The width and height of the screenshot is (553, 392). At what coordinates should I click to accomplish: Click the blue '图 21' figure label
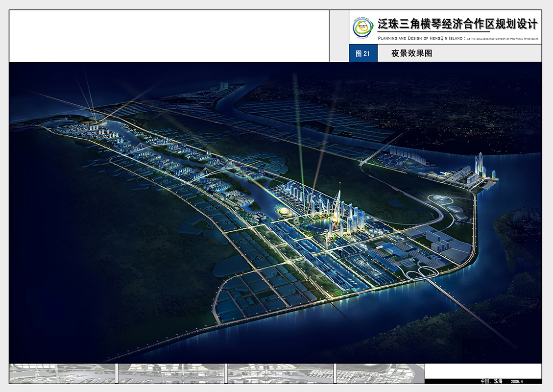click(363, 53)
